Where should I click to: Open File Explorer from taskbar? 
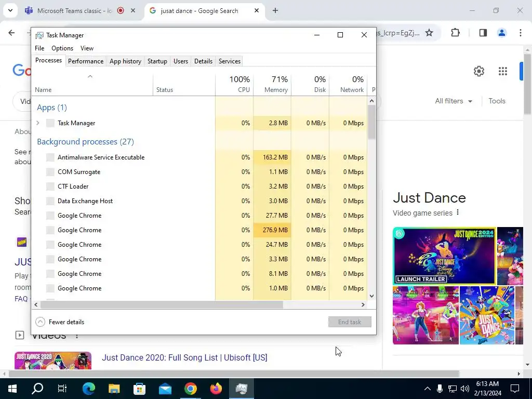point(114,389)
